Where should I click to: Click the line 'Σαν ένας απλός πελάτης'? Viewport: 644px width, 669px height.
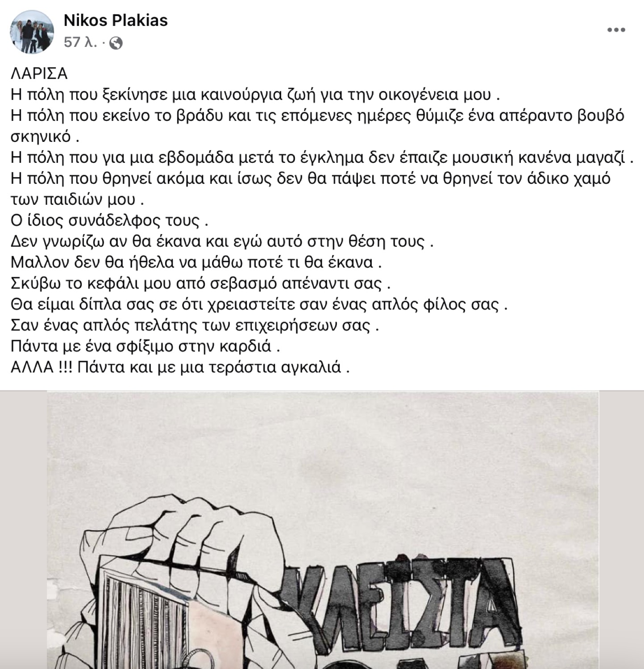tap(195, 326)
